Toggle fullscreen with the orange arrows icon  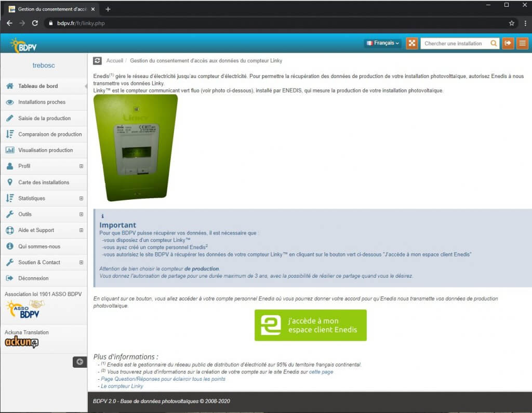click(x=412, y=43)
